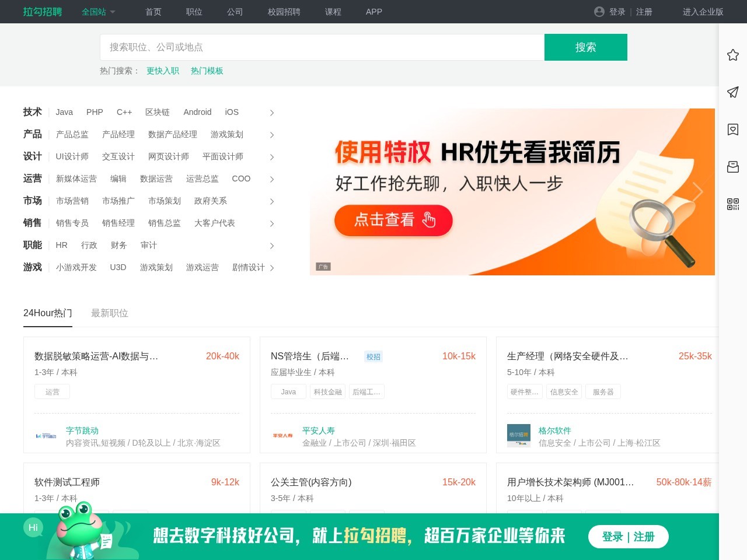The image size is (747, 560).
Task: Expand the 游戏 category row arrow
Action: coord(271,268)
